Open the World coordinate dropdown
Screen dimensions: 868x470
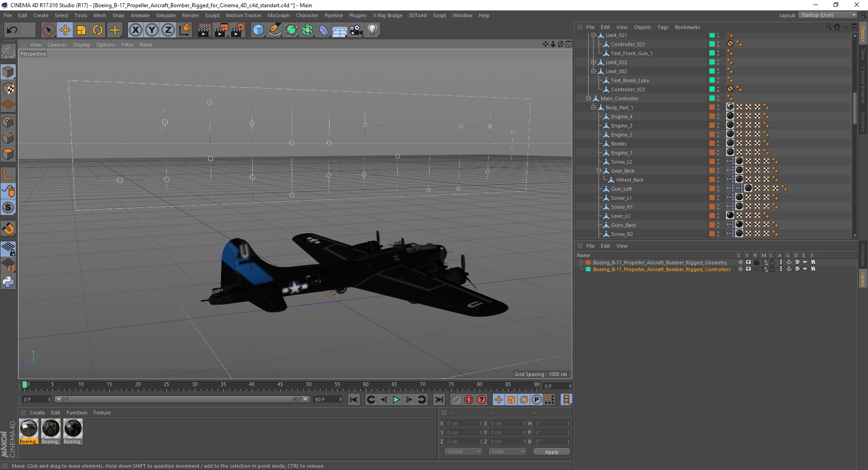463,451
